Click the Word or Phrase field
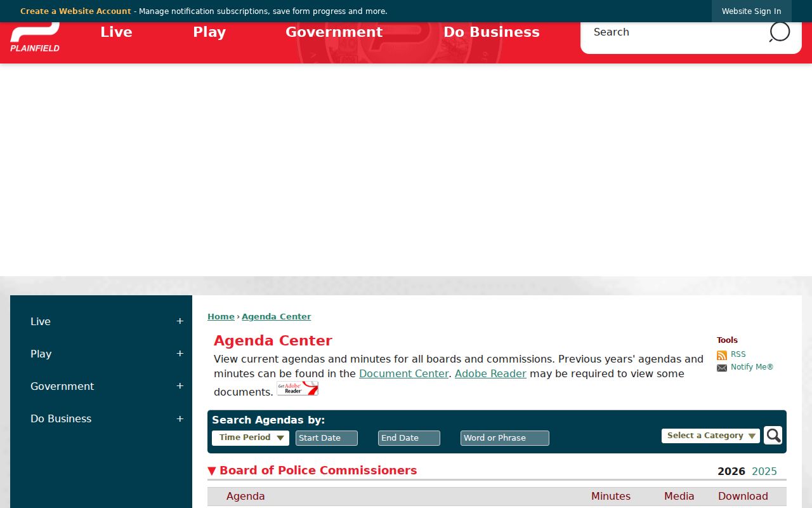This screenshot has width=812, height=508. 505,438
